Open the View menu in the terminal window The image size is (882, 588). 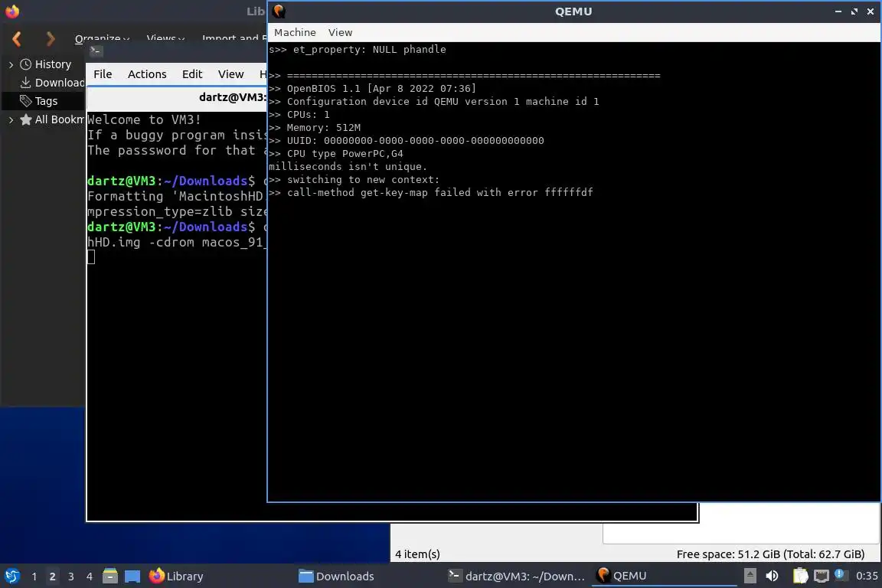tap(230, 74)
